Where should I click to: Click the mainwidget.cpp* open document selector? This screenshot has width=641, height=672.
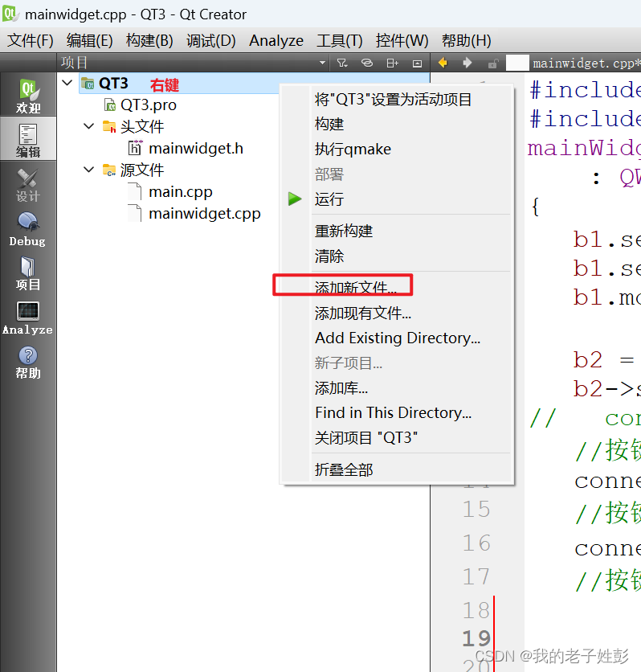pos(586,64)
